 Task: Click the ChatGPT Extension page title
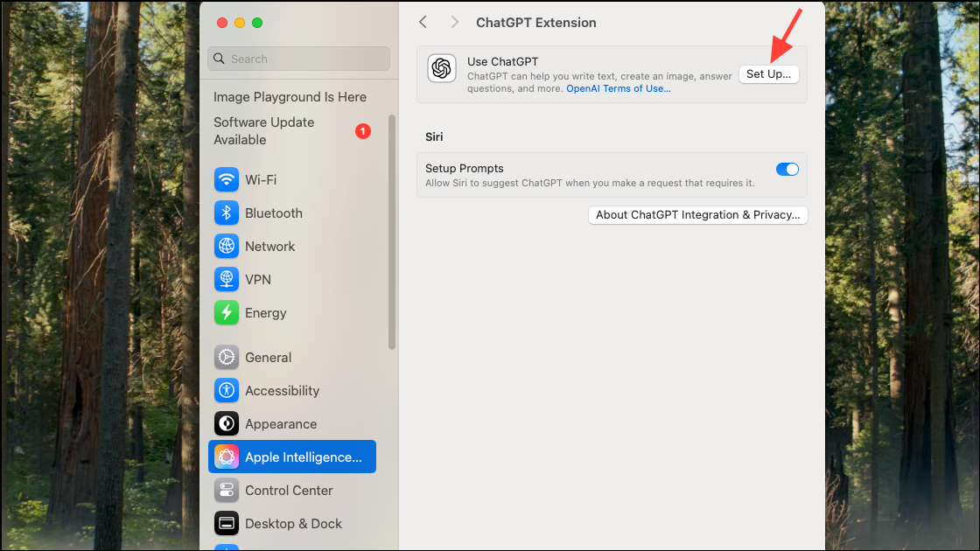point(536,23)
